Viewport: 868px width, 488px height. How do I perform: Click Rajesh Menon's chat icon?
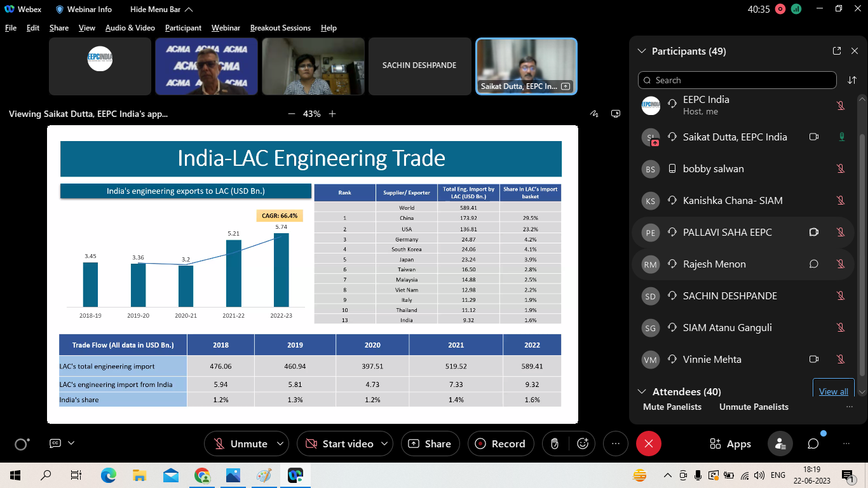[x=813, y=264]
